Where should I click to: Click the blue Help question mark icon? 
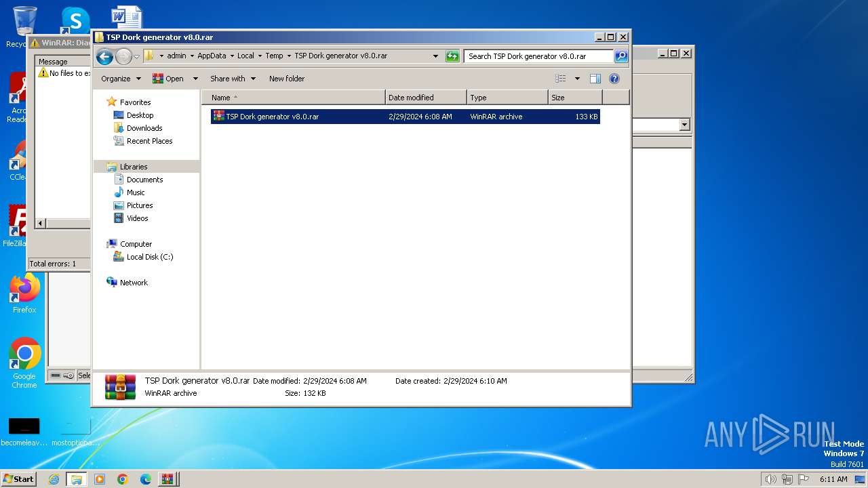click(614, 79)
